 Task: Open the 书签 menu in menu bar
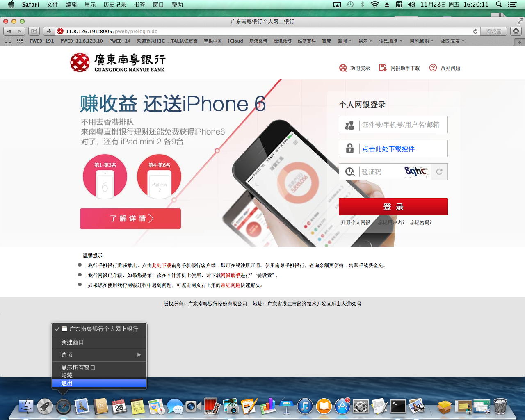pyautogui.click(x=139, y=5)
